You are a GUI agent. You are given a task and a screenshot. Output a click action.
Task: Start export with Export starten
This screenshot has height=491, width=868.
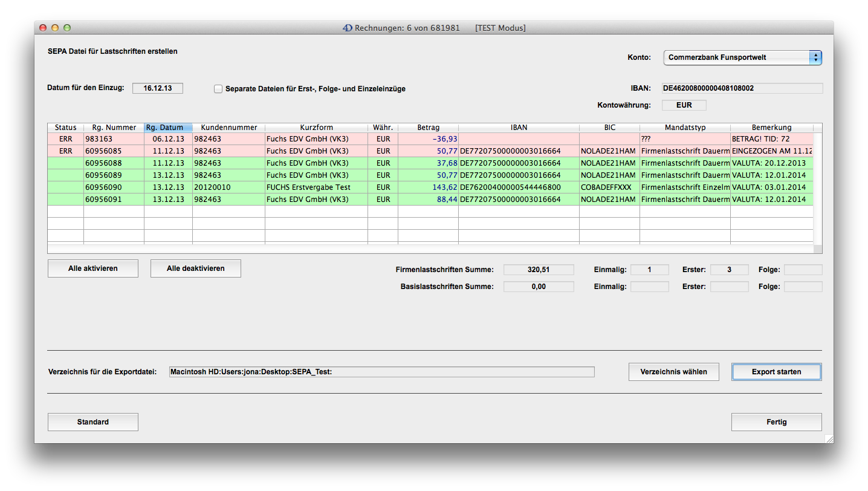pos(776,372)
